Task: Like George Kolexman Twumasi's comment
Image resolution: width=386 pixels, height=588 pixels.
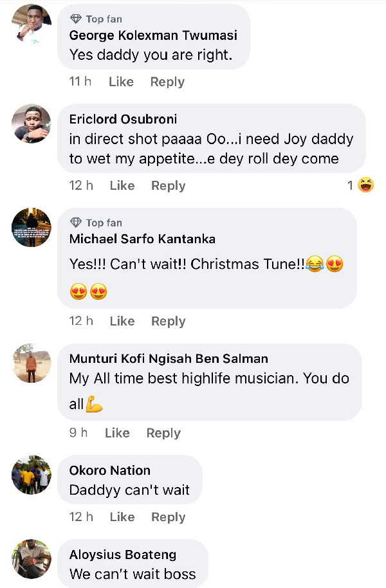Action: pyautogui.click(x=121, y=82)
